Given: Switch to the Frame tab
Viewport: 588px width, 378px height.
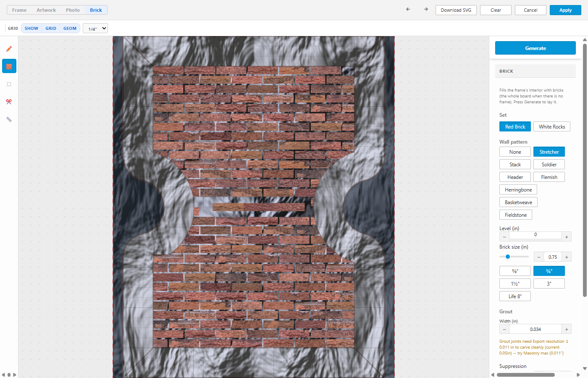Looking at the screenshot, I should tap(19, 10).
